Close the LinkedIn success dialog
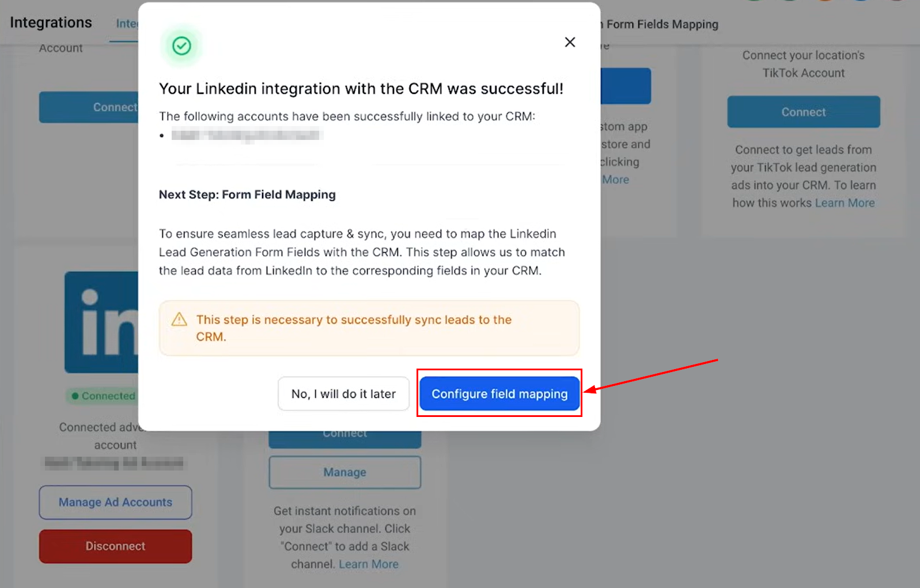This screenshot has width=920, height=588. [x=570, y=42]
